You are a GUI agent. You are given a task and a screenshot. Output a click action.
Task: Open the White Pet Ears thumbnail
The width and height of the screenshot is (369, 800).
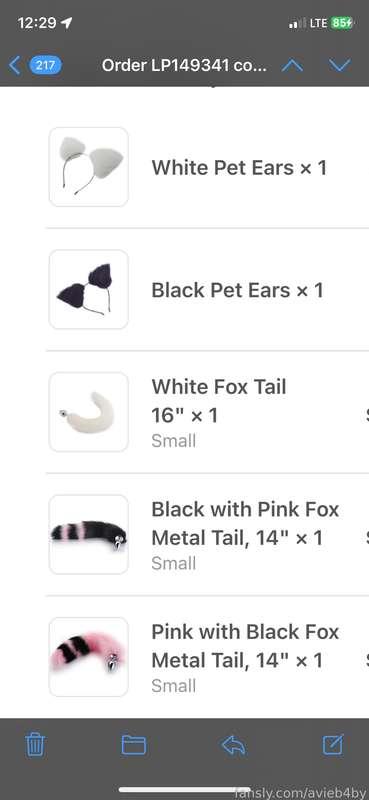89,167
